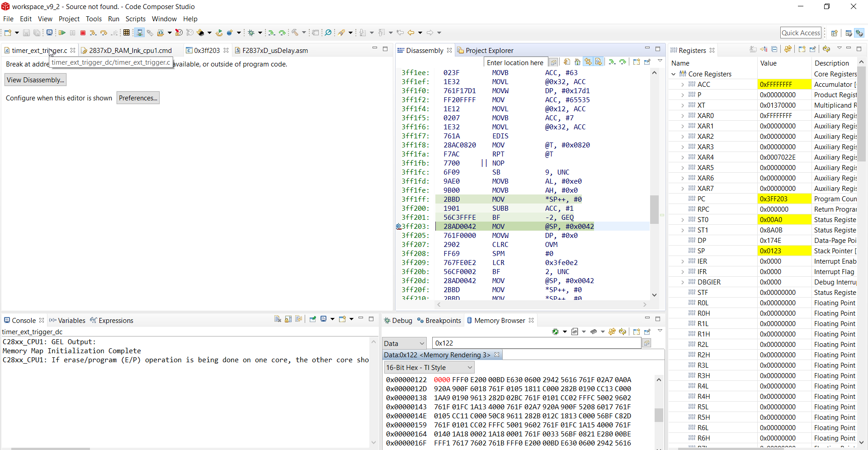The image size is (868, 450).
Task: Toggle Link with Active Debug Context in Disassembly
Action: 588,62
